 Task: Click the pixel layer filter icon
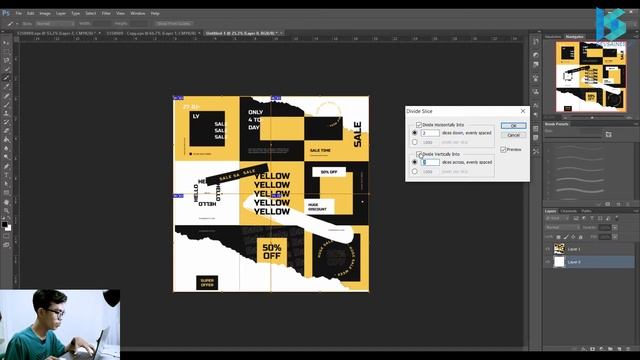pos(576,218)
